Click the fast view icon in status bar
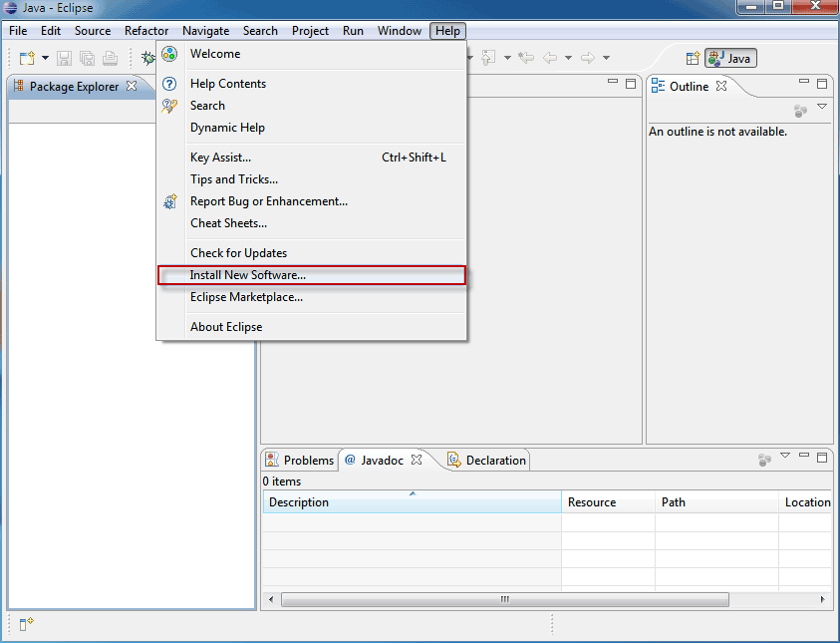The height and width of the screenshot is (643, 840). 26,624
